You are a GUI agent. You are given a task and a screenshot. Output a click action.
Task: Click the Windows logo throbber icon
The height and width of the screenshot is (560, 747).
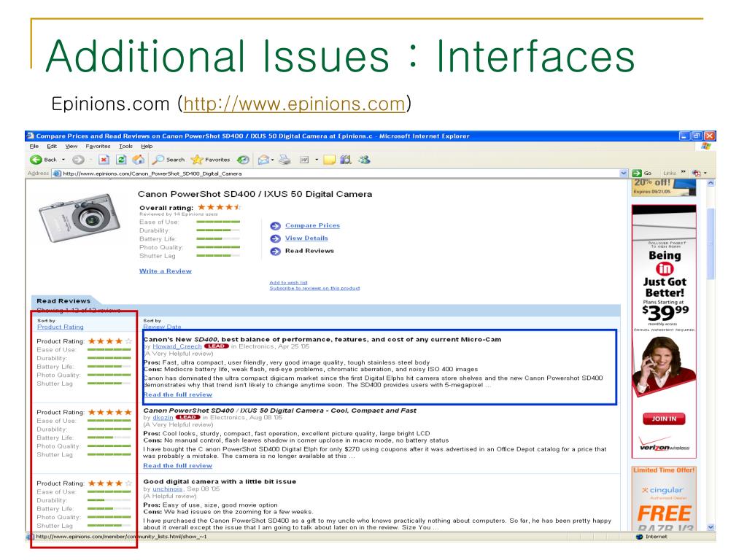pyautogui.click(x=706, y=146)
